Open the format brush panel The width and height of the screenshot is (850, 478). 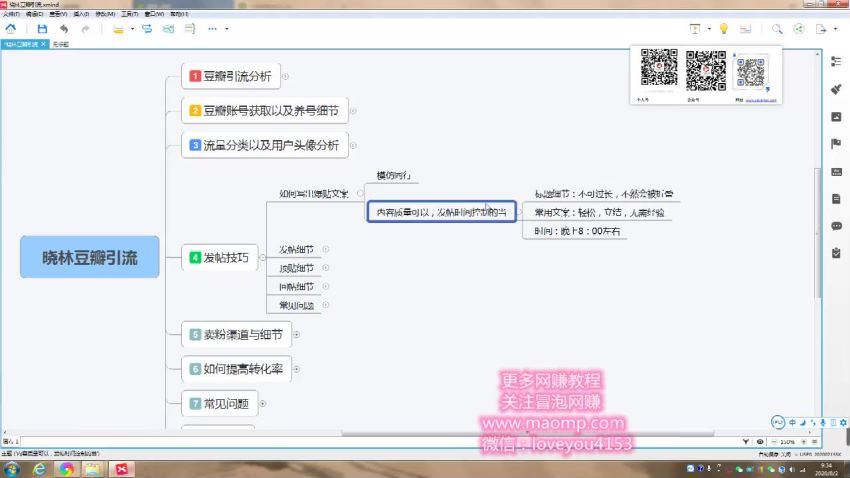click(836, 89)
